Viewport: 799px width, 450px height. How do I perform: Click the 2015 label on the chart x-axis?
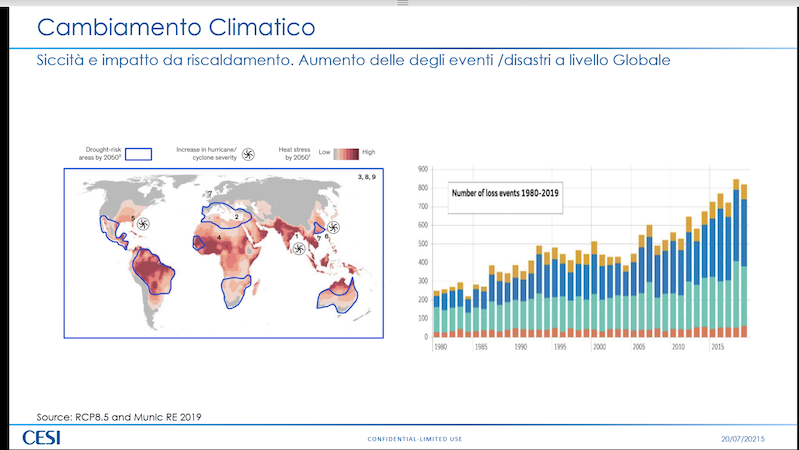pos(718,347)
